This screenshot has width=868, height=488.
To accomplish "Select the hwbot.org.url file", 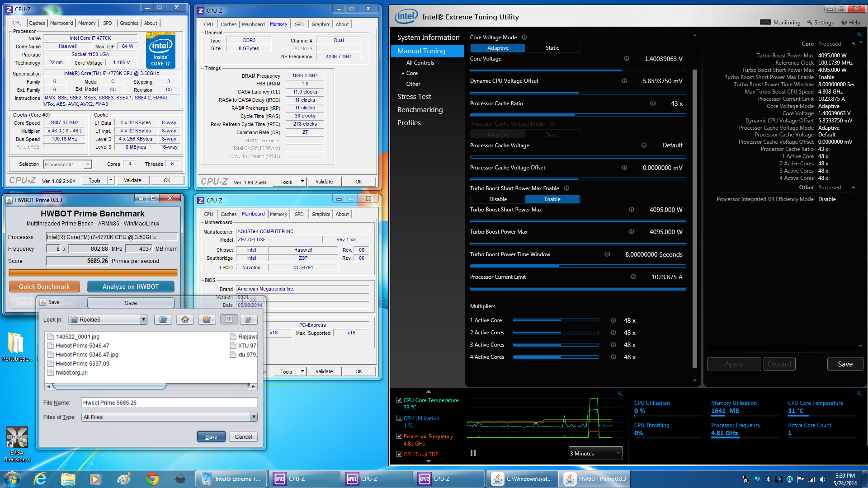I will click(x=71, y=372).
